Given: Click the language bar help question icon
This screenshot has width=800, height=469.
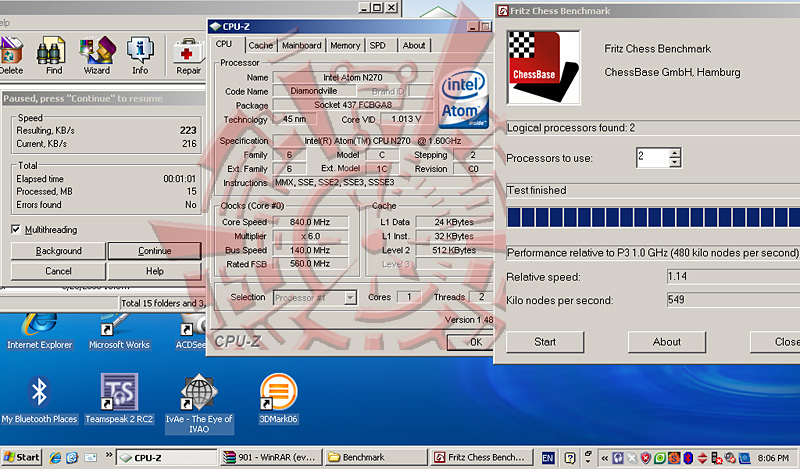Looking at the screenshot, I should click(x=570, y=458).
